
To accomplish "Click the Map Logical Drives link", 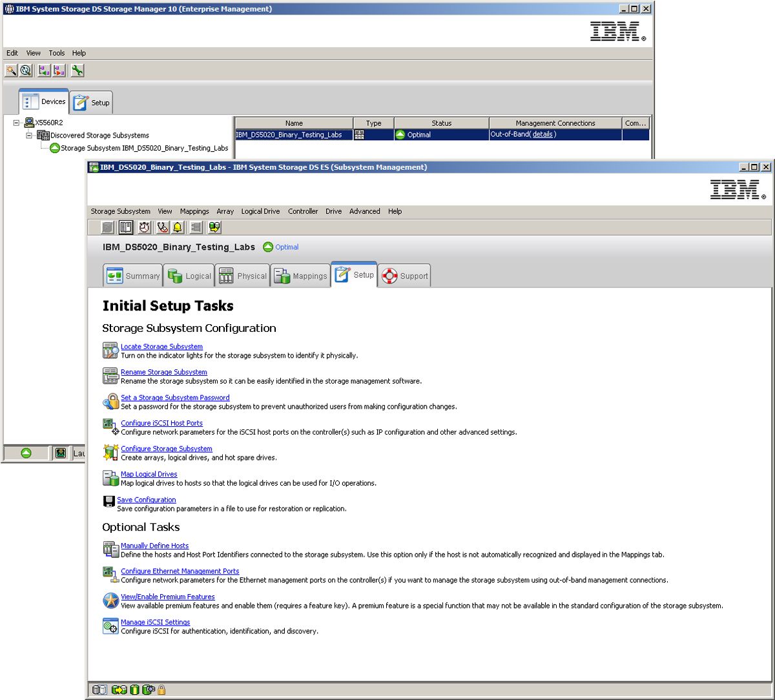I will [x=149, y=474].
